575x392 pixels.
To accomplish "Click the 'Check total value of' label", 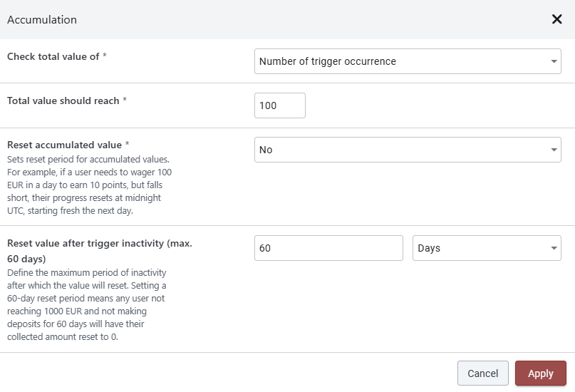I will pyautogui.click(x=53, y=56).
